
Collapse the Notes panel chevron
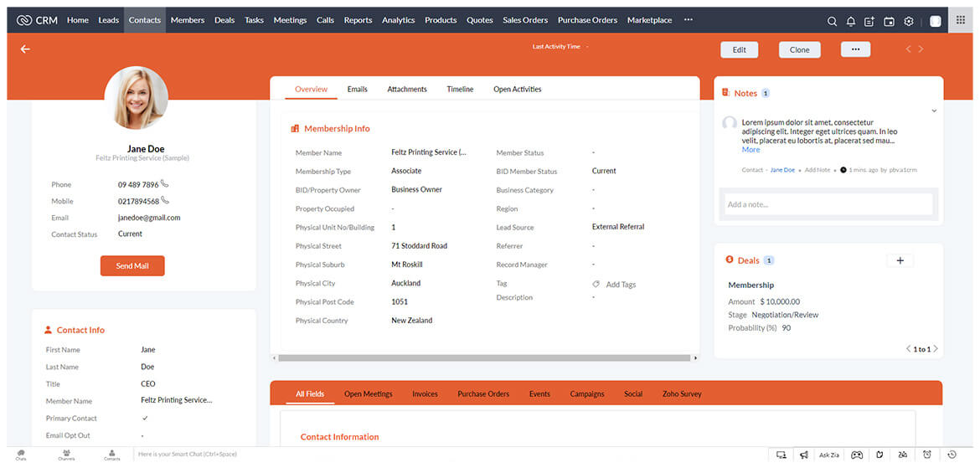[934, 111]
